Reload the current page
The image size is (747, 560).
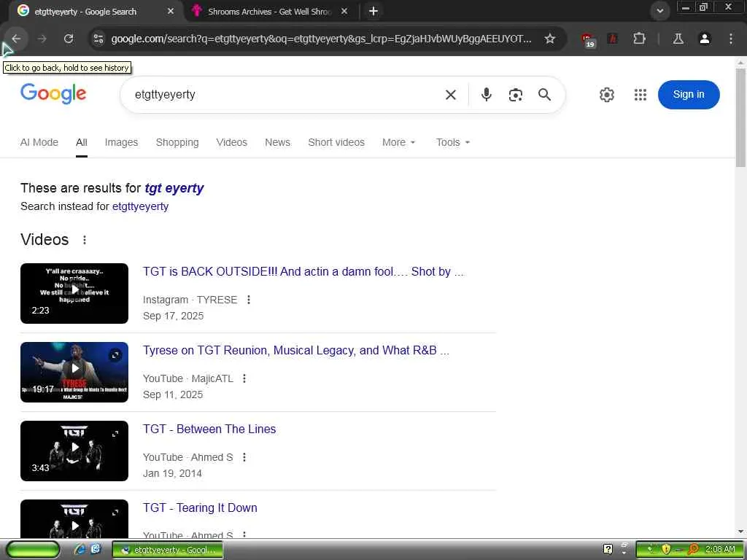[x=69, y=39]
